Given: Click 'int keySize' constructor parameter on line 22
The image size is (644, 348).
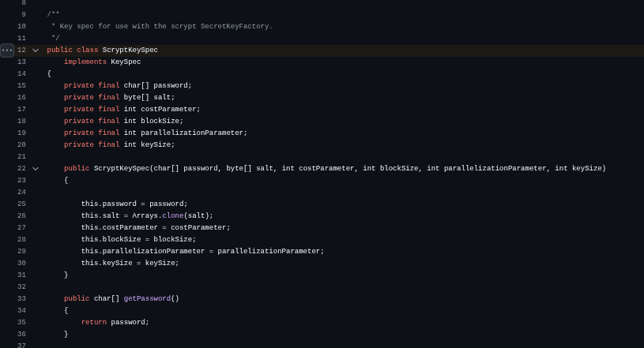Looking at the screenshot, I should point(578,168).
